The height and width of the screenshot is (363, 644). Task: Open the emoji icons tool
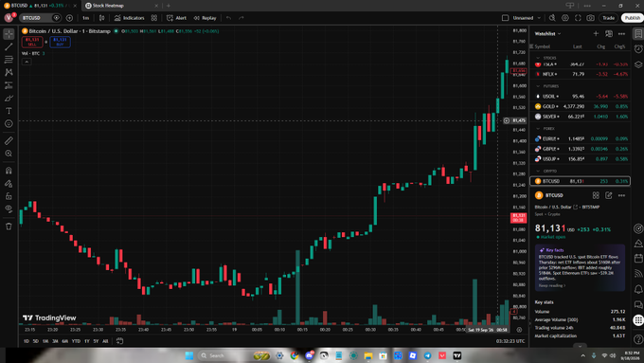(x=9, y=124)
